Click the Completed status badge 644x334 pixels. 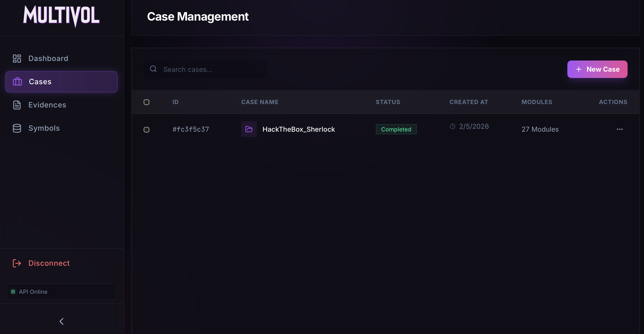pos(396,129)
